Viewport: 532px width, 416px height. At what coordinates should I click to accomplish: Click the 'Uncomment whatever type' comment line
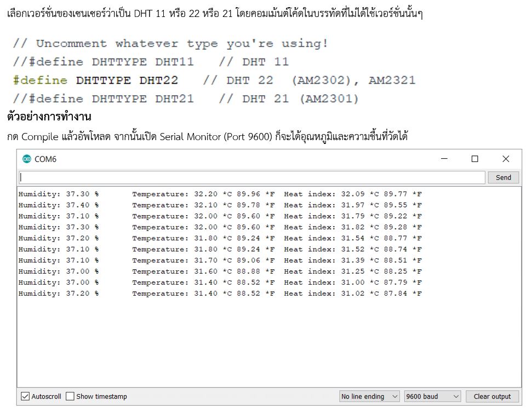coord(170,43)
